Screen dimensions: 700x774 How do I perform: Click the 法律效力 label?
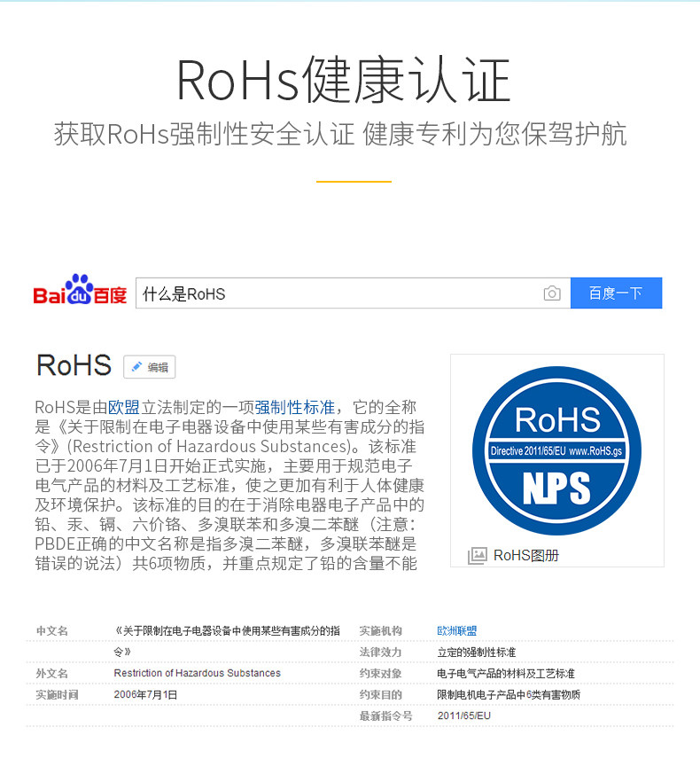380,652
